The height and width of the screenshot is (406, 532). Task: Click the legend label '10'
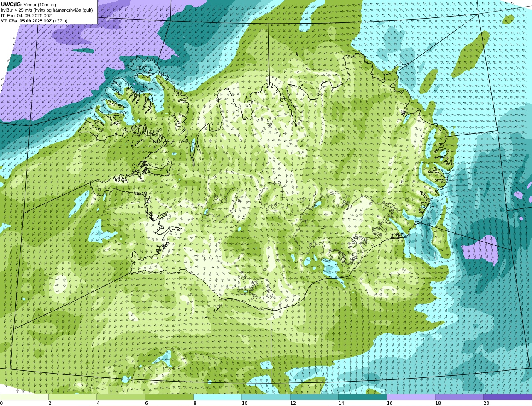point(244,403)
